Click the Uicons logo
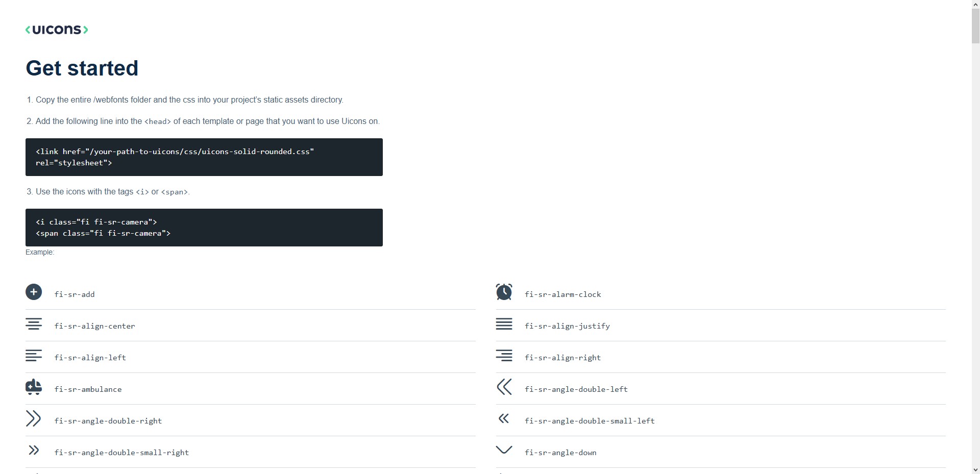Screen dimensions: 980x474 click(x=57, y=30)
